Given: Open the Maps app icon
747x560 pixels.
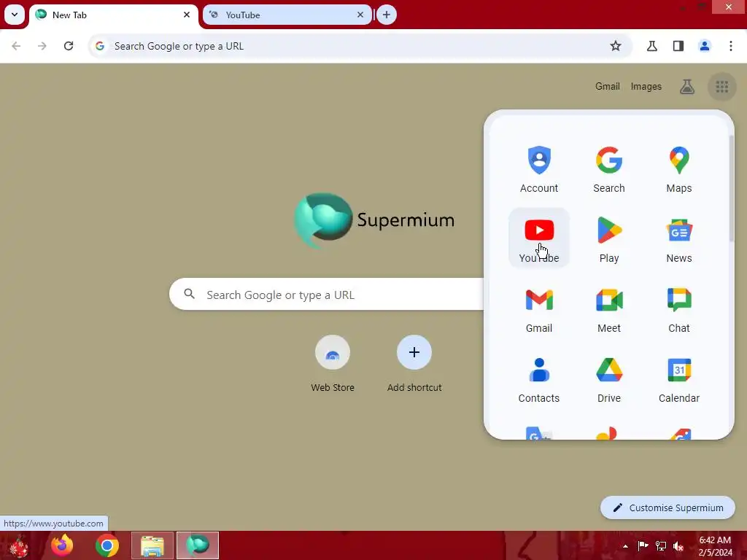Looking at the screenshot, I should point(679,168).
